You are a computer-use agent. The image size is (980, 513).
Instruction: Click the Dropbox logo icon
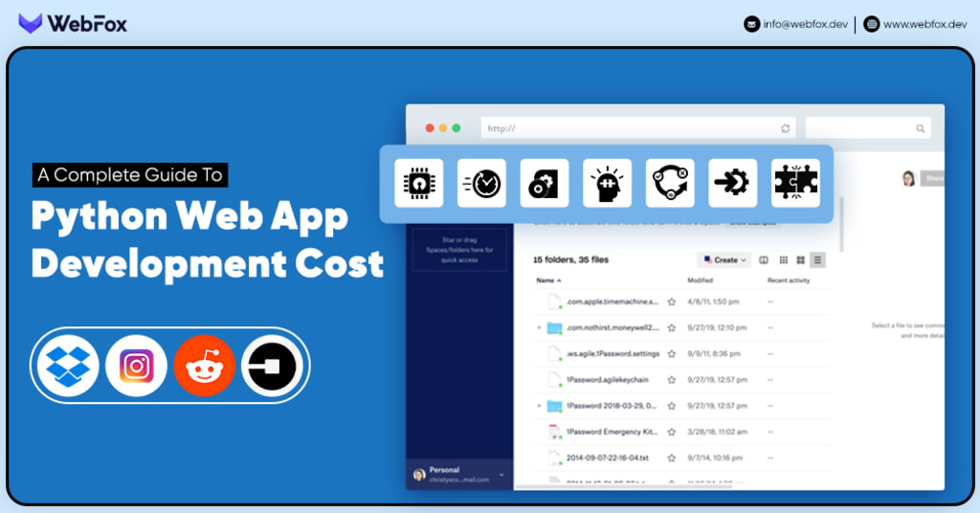[68, 366]
